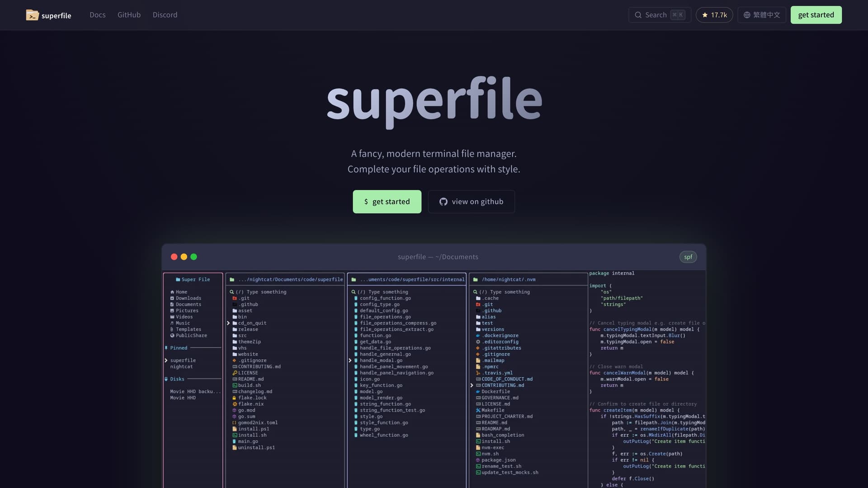Click the Makefile tool icon
868x488 pixels.
pos(478,410)
